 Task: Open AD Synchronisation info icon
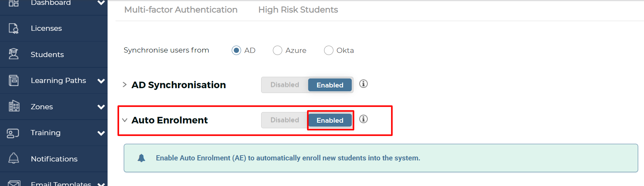[x=363, y=84]
